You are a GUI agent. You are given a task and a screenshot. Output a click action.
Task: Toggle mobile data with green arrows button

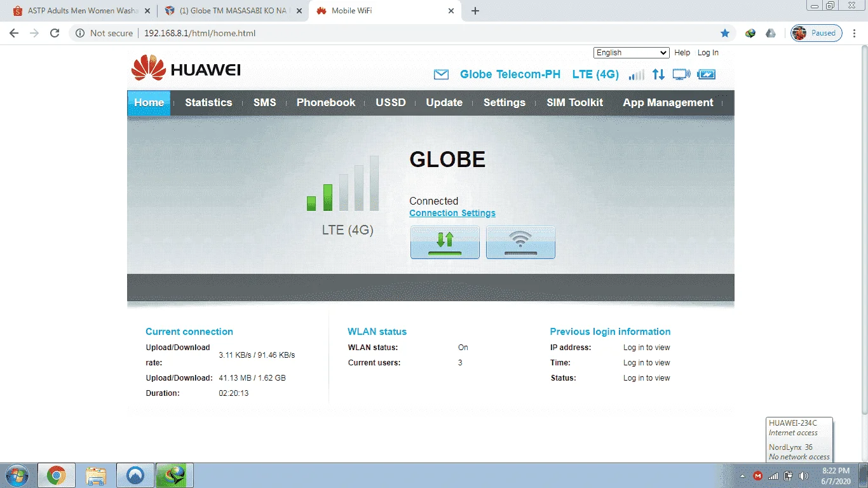point(445,242)
